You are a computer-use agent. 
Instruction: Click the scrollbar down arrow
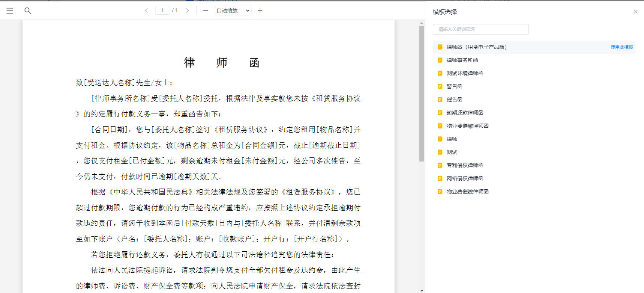coord(422,290)
